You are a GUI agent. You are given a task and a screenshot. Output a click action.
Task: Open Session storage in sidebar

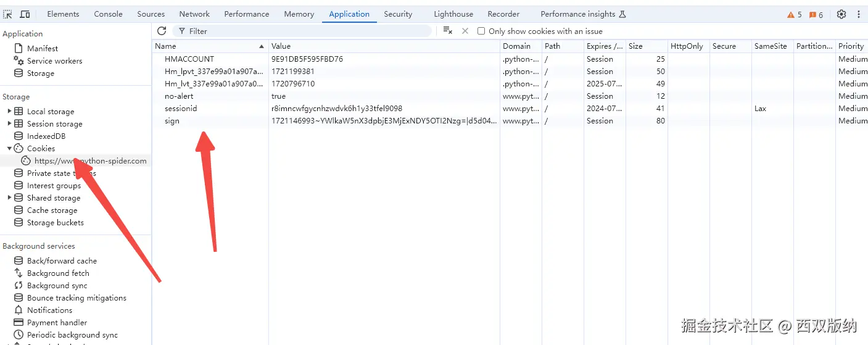click(x=54, y=123)
